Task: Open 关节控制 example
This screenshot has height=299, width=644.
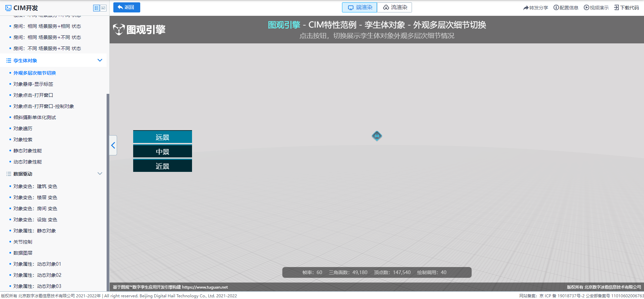Action: click(x=23, y=242)
